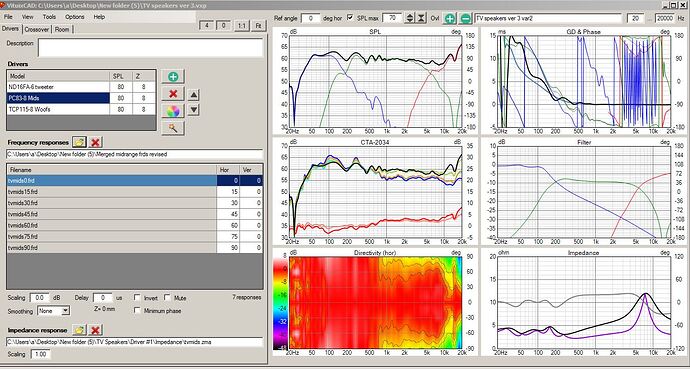690x369 pixels.
Task: Add overlay with green plus icon
Action: 449,18
